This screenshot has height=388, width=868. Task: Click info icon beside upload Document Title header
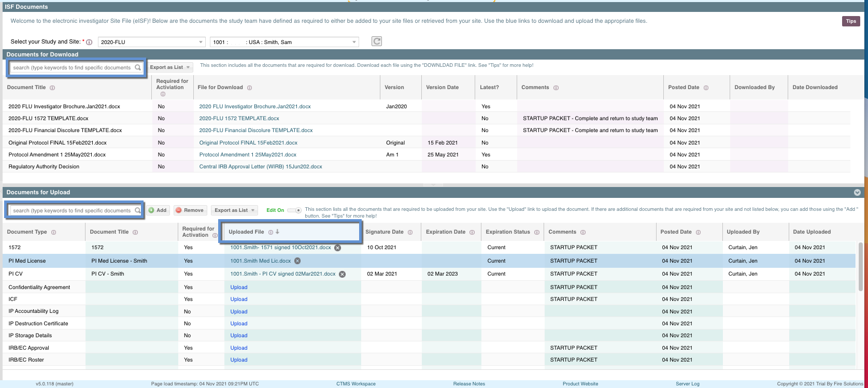pyautogui.click(x=135, y=232)
